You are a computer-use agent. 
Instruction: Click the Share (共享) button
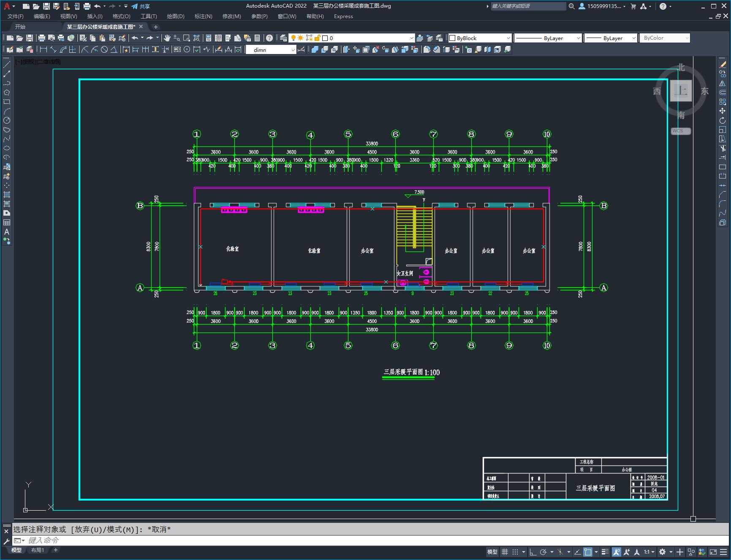tap(141, 6)
